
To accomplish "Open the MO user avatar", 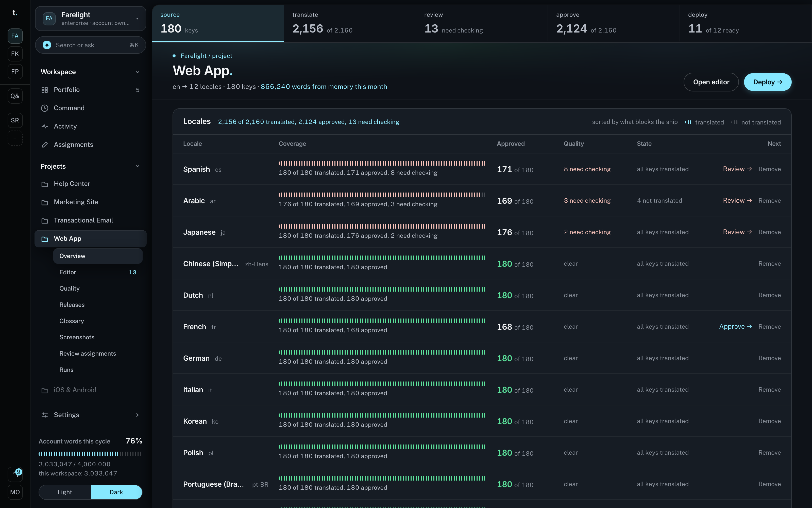I will [15, 492].
